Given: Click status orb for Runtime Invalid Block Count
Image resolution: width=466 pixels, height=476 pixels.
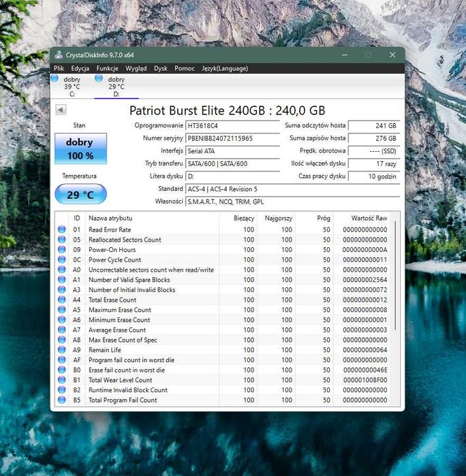Looking at the screenshot, I should pos(62,390).
